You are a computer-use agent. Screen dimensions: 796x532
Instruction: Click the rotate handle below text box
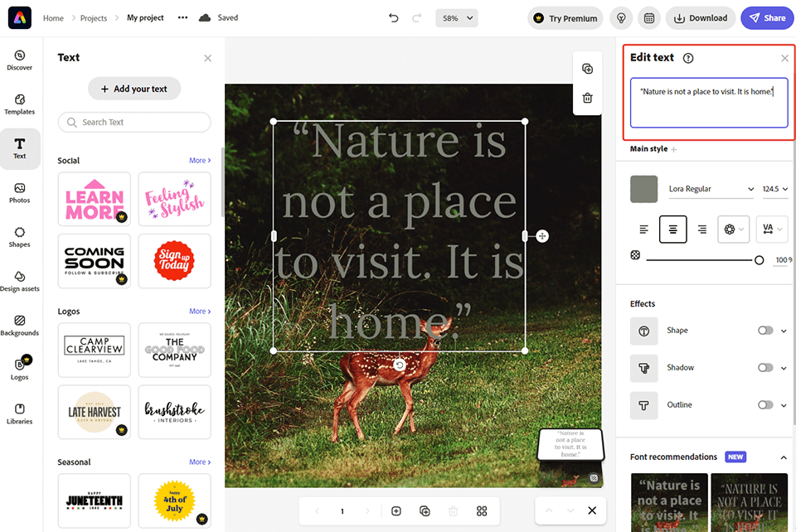click(400, 365)
